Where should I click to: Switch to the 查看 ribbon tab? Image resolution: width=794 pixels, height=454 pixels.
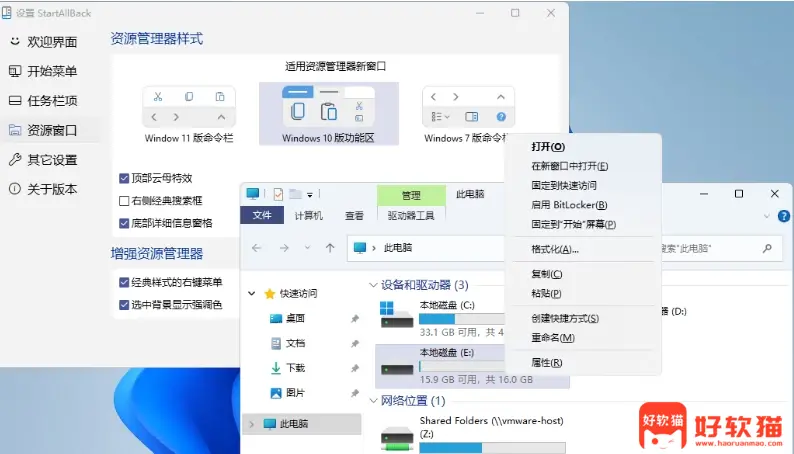tap(354, 216)
